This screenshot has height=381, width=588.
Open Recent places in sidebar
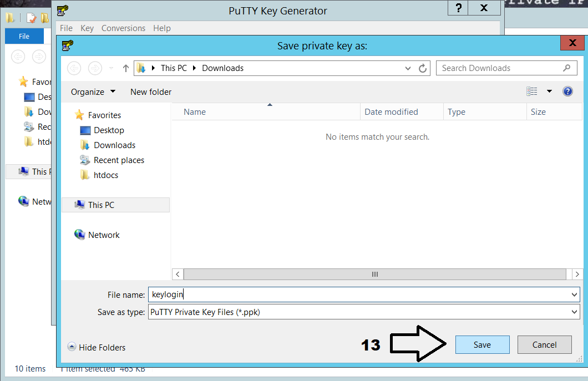[119, 160]
